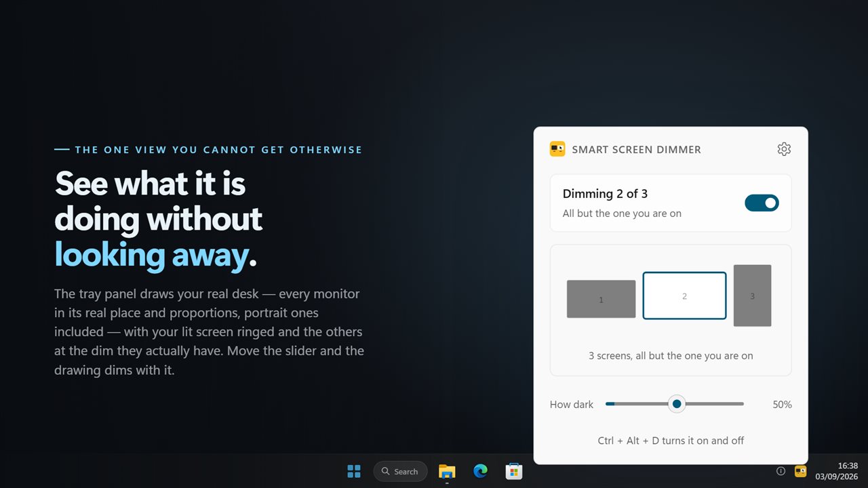The width and height of the screenshot is (868, 488).
Task: Click the "Dimming 2 of 3" heading
Action: click(x=605, y=194)
